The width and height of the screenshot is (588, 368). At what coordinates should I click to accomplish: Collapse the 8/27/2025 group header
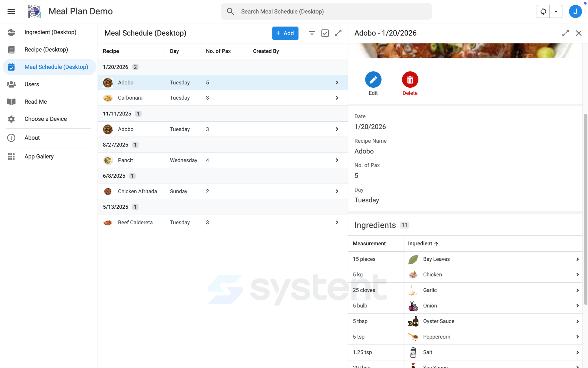tap(223, 145)
